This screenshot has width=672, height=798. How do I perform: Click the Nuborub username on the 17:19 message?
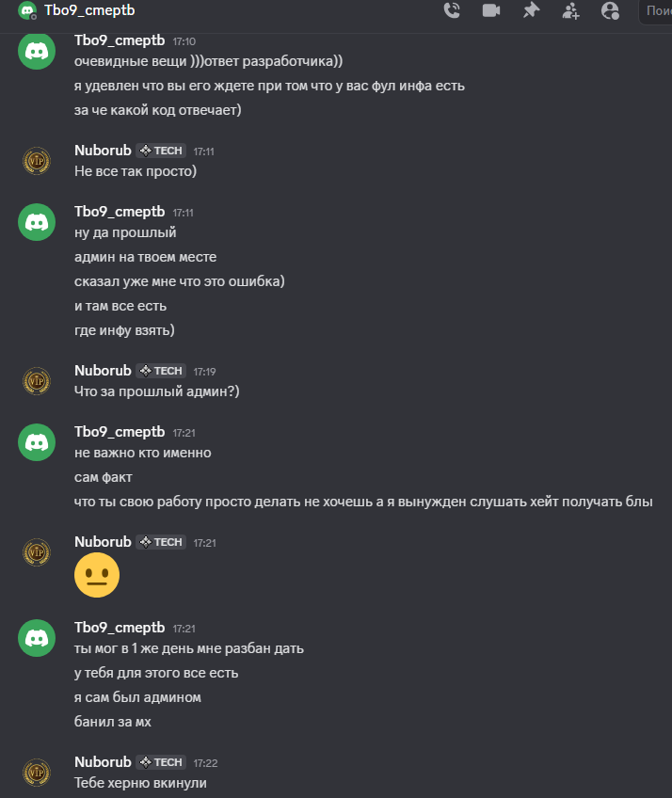point(103,371)
